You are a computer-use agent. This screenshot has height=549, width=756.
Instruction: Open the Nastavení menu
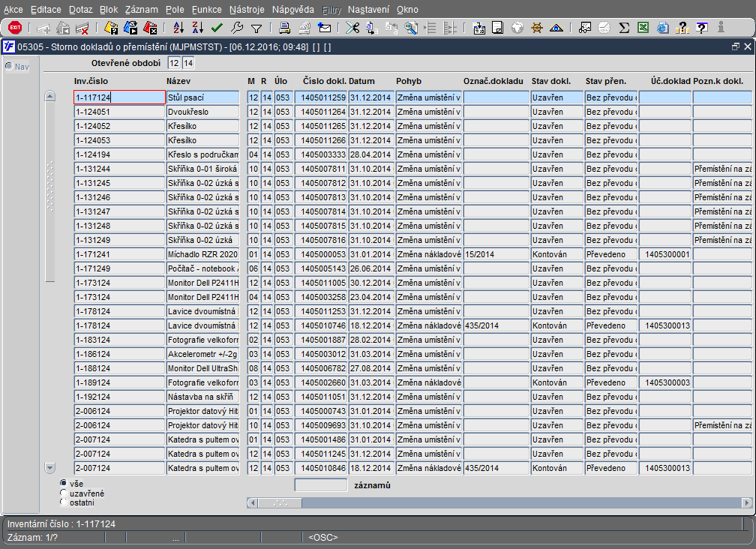coord(368,10)
